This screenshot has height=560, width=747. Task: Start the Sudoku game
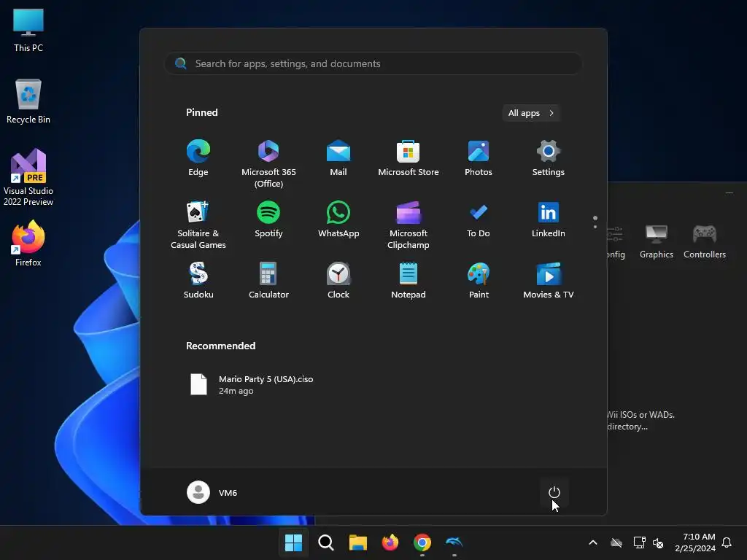pos(198,281)
